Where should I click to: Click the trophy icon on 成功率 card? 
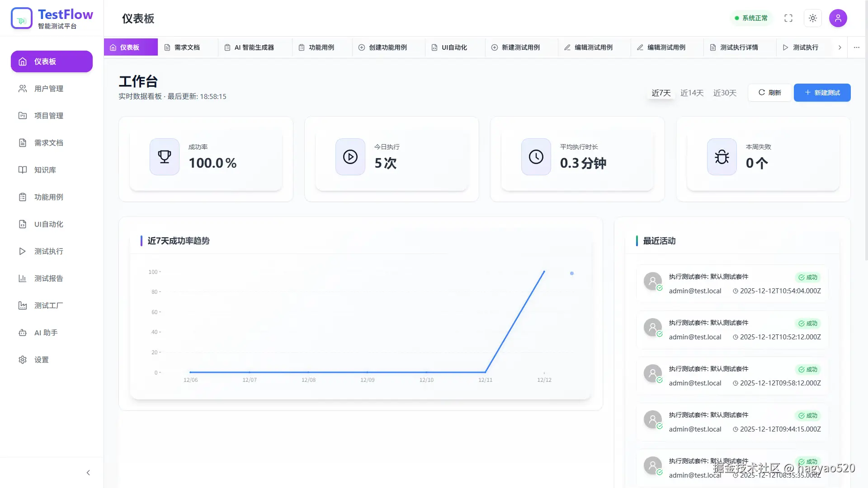[165, 157]
